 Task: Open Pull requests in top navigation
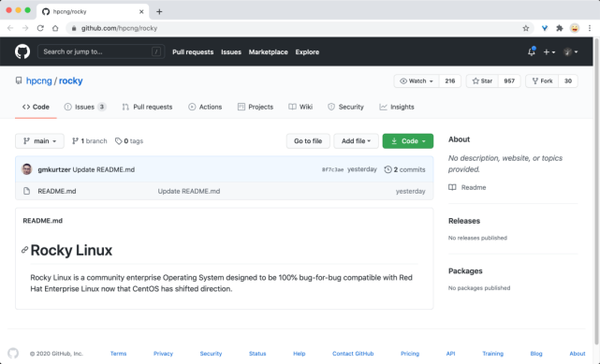193,52
